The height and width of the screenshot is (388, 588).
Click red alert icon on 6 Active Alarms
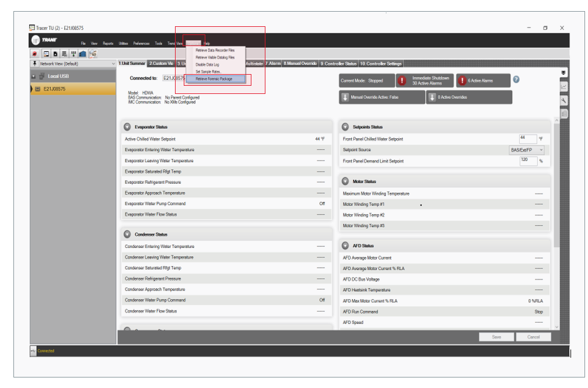pos(462,81)
